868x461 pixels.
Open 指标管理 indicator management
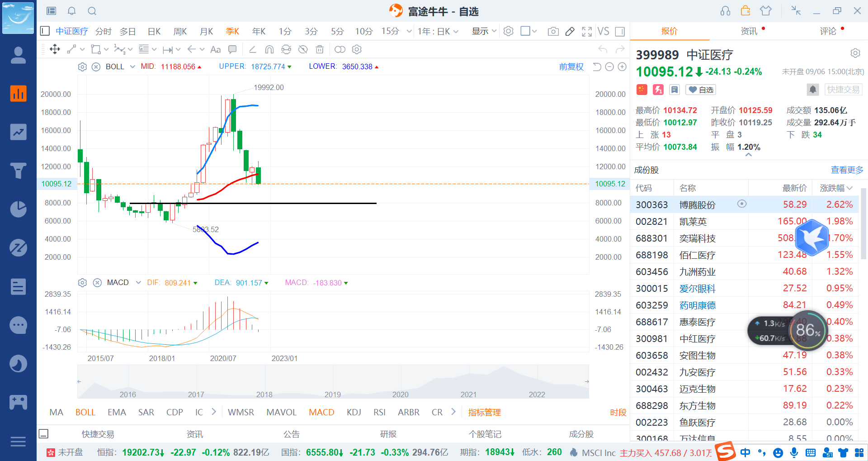[x=484, y=412]
